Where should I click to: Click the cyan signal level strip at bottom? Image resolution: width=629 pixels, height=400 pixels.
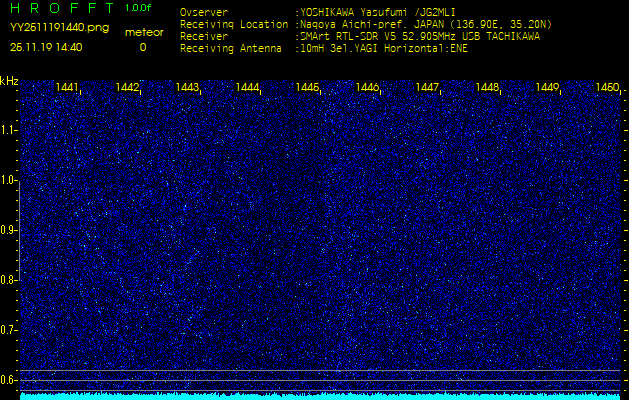click(x=320, y=396)
